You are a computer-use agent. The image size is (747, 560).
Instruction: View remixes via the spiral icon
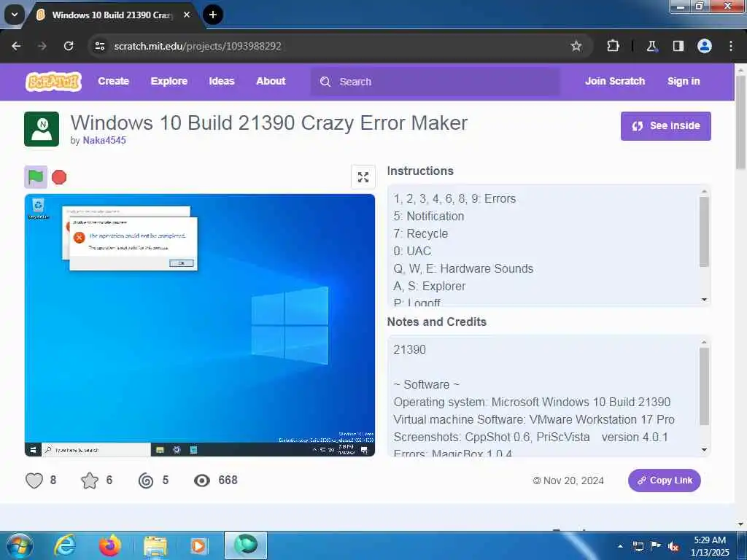[146, 481]
